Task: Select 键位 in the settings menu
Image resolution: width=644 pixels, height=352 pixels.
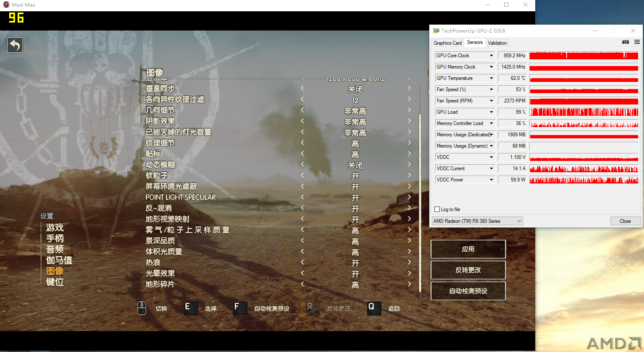Action: click(x=55, y=282)
